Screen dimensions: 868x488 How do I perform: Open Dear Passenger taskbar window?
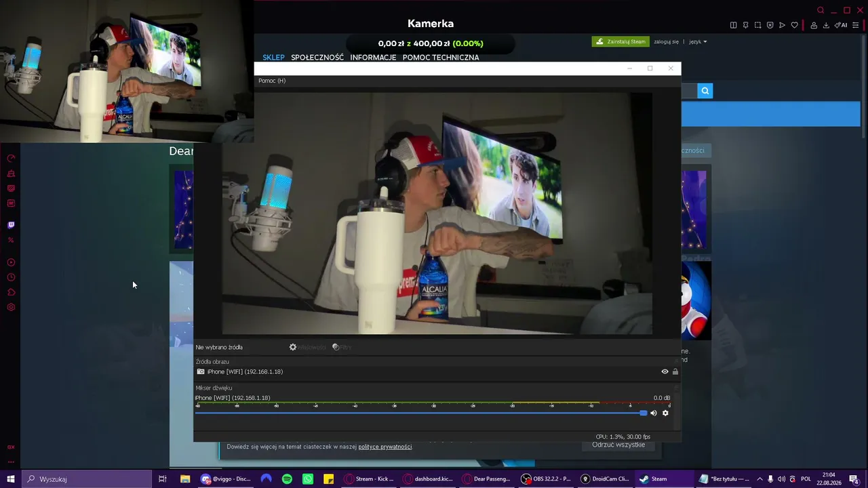[487, 479]
